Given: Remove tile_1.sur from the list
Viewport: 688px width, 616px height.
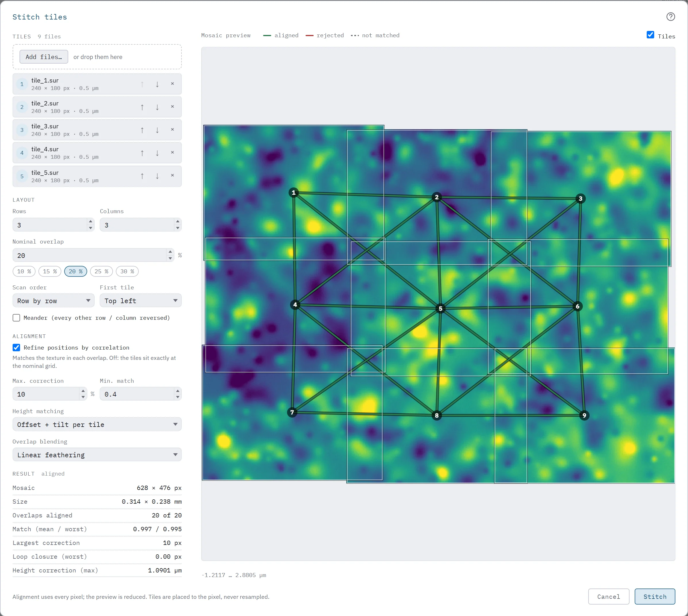Looking at the screenshot, I should 172,84.
